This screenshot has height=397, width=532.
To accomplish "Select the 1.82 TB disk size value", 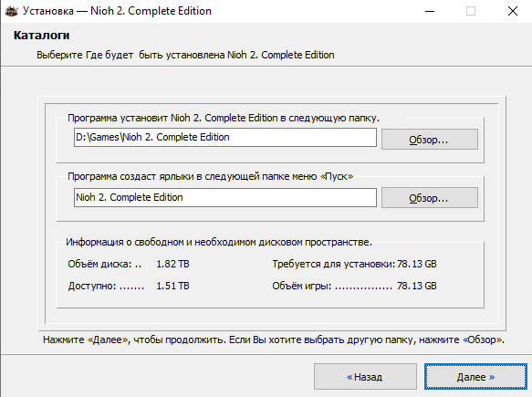I will click(x=172, y=264).
